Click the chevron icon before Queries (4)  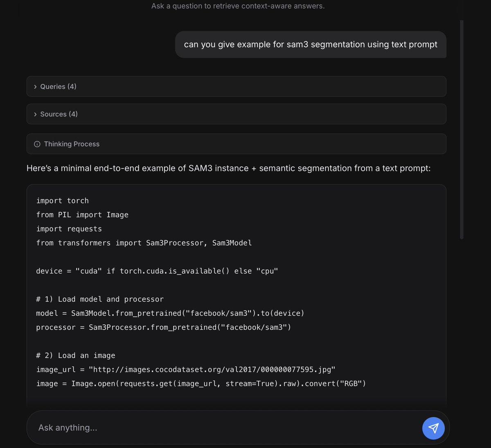[x=35, y=86]
